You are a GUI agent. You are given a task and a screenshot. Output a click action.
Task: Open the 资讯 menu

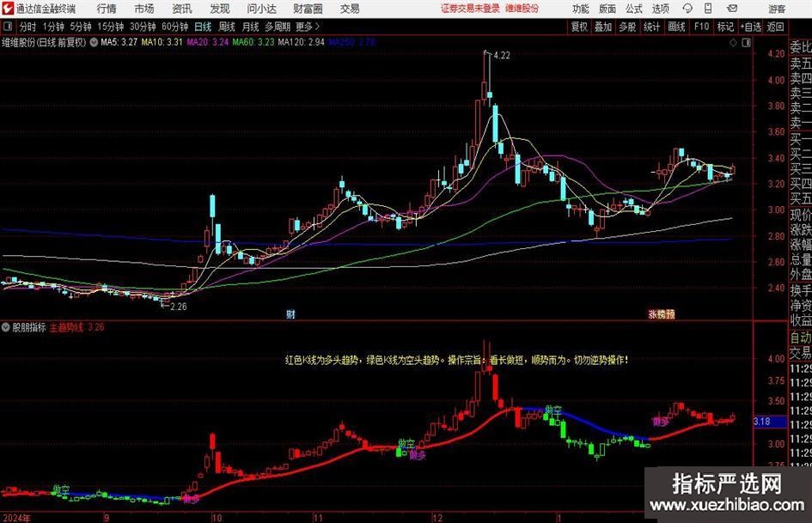tap(182, 9)
